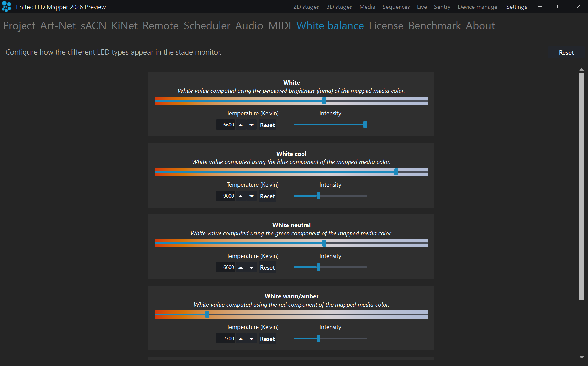
Task: Click the White neutral temperature slider handle
Action: (x=324, y=243)
